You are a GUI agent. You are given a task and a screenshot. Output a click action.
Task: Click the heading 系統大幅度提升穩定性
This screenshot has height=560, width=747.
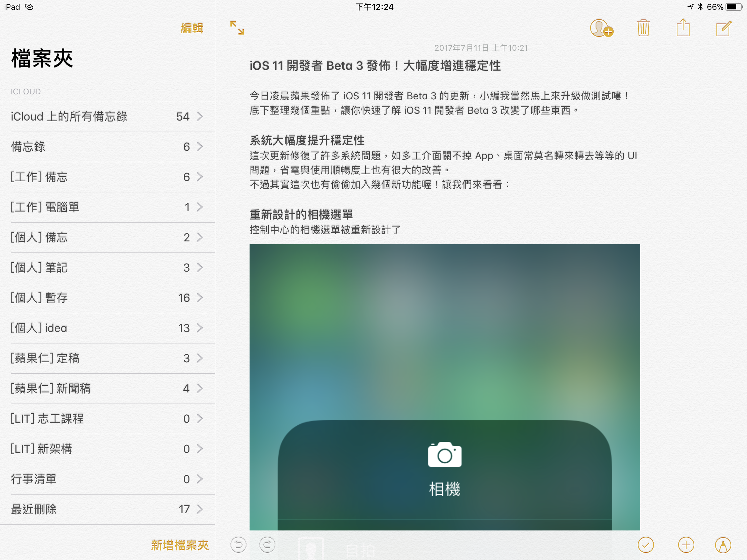tap(307, 140)
